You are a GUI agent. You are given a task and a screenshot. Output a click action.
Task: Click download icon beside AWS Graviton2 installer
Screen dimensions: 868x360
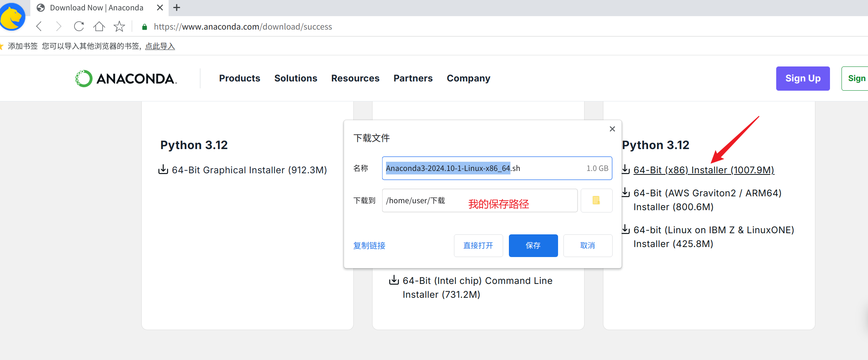[626, 192]
